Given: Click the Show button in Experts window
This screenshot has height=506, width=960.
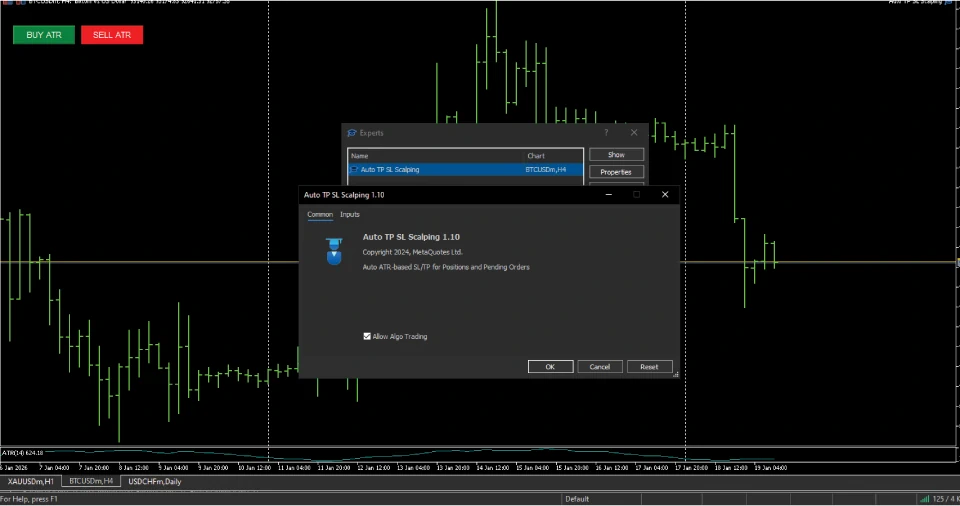Looking at the screenshot, I should click(616, 155).
